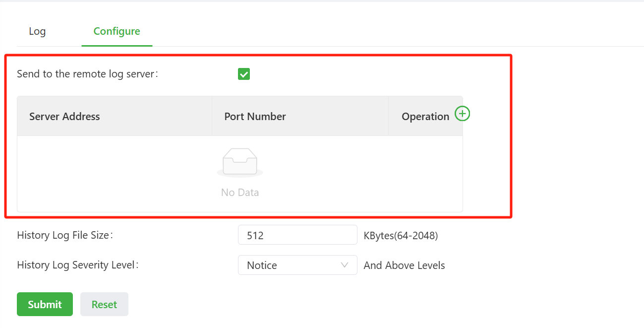Expand the Notice dropdown using its chevron arrow
The height and width of the screenshot is (328, 644).
coord(345,265)
